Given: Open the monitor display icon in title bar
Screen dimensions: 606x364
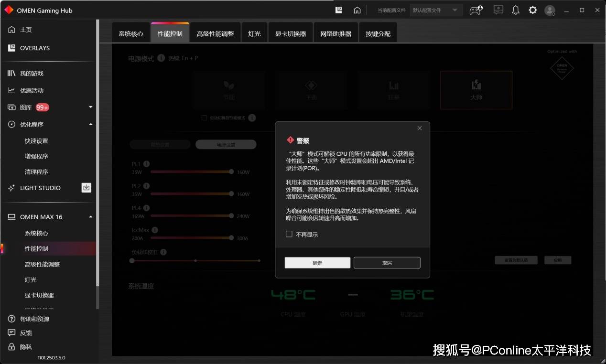Looking at the screenshot, I should coord(498,10).
